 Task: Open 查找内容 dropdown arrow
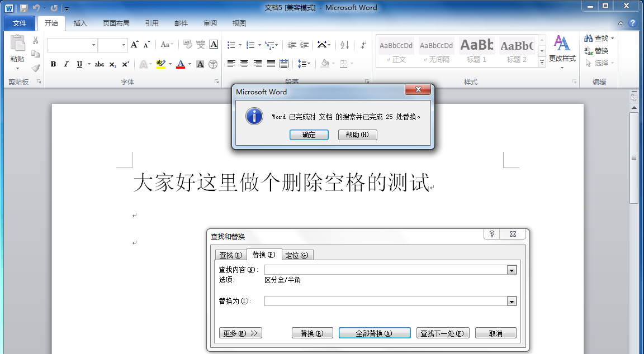(x=512, y=270)
